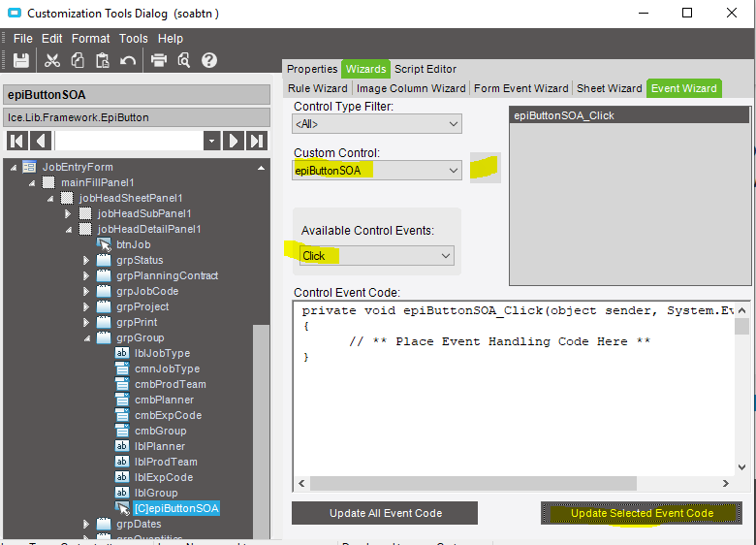This screenshot has height=545, width=756.
Task: Select the Event Wizard tab
Action: tap(683, 88)
